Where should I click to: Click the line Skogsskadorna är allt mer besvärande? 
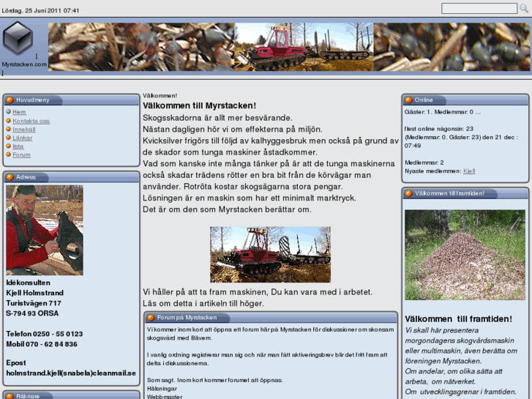click(x=217, y=118)
